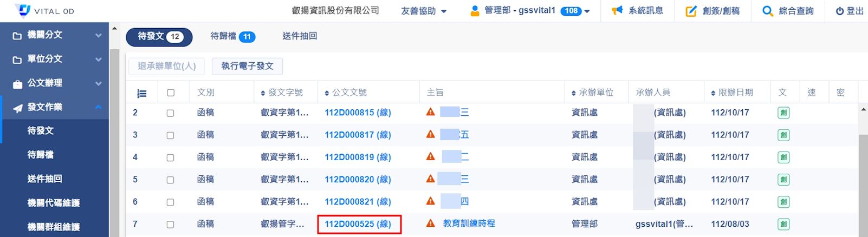Click green 創 badge in row 112D000525
868x237 pixels.
pos(783,223)
